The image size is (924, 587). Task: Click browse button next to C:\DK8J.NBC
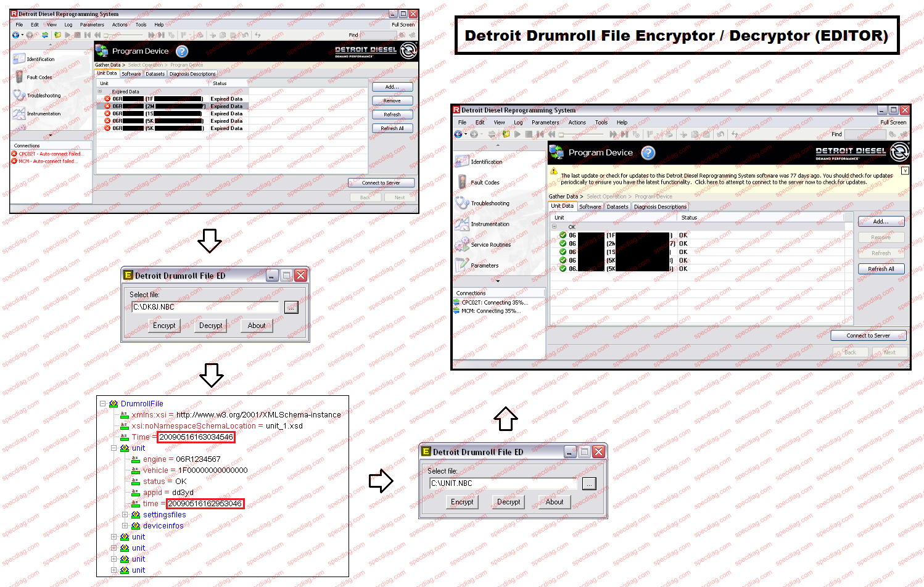tap(291, 307)
